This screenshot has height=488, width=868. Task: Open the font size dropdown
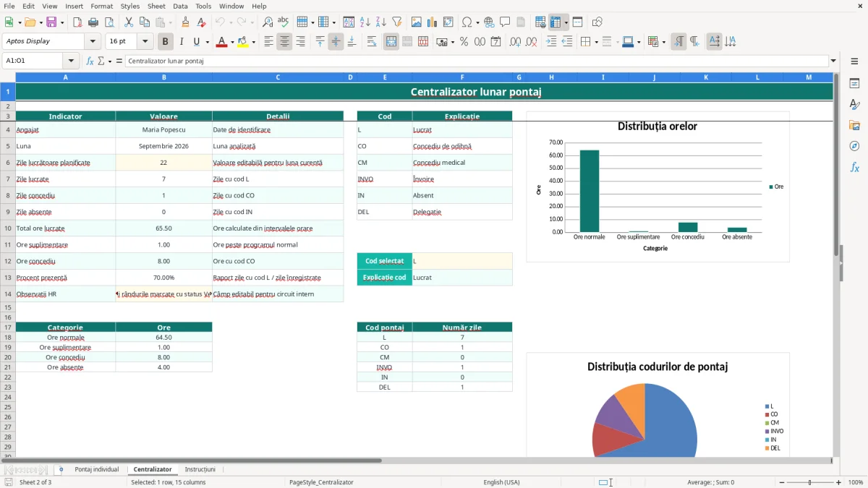[145, 42]
